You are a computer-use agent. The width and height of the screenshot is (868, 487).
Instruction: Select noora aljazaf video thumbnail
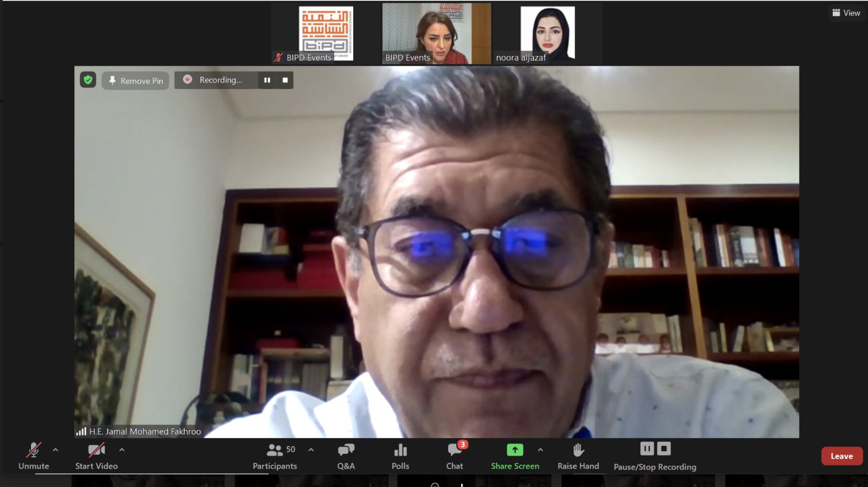(547, 34)
